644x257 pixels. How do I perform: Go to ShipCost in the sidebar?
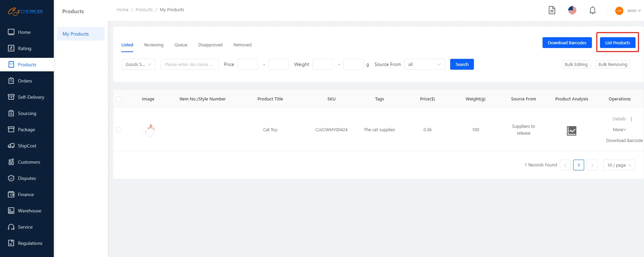(27, 146)
